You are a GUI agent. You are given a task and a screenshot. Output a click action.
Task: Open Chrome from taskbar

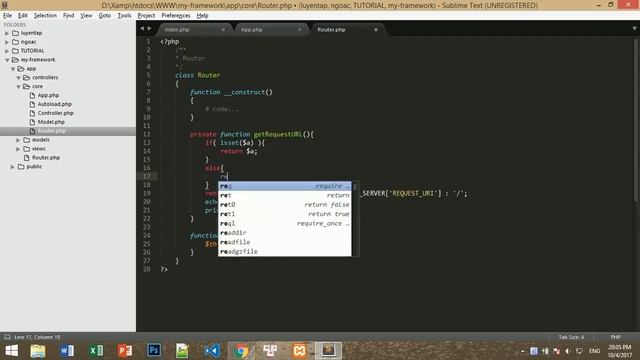coord(241,351)
